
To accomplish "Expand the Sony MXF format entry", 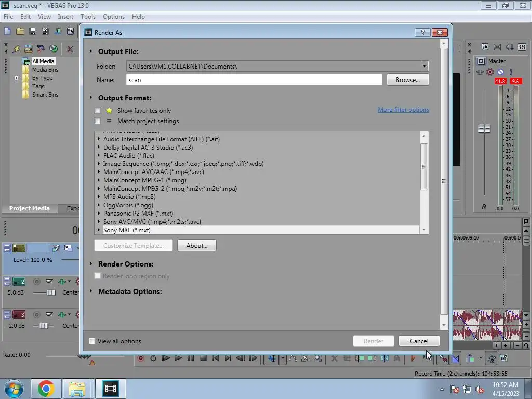I will point(98,230).
